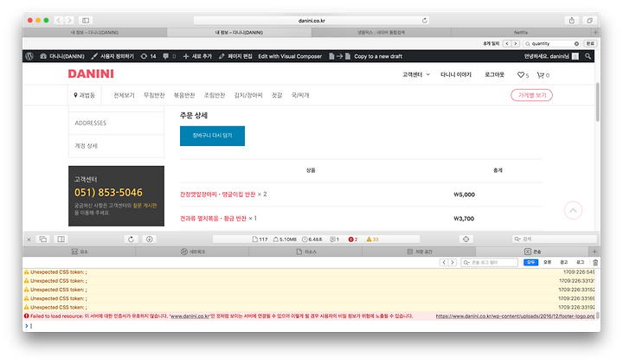The width and height of the screenshot is (623, 364).
Task: Select the 무침반찬 category
Action: [154, 95]
